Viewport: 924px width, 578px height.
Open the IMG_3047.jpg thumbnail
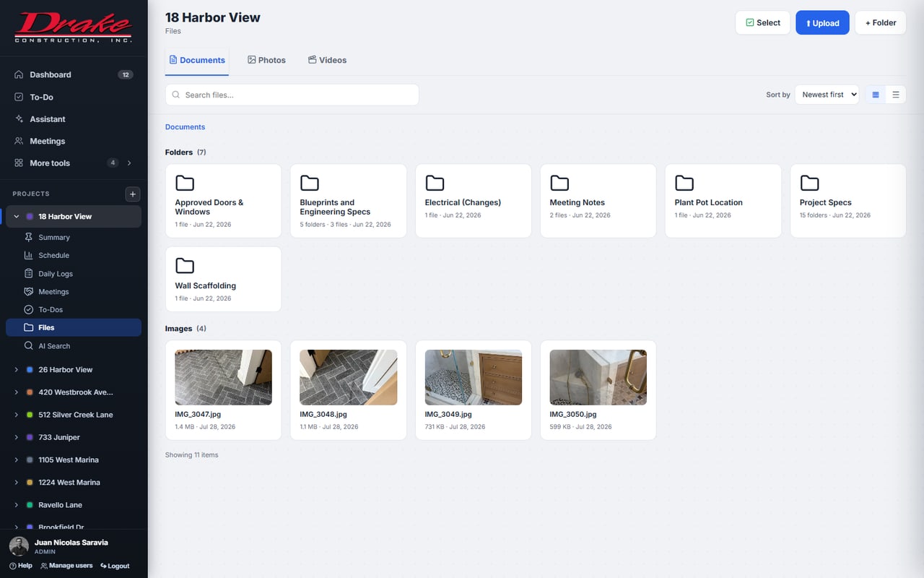point(224,377)
